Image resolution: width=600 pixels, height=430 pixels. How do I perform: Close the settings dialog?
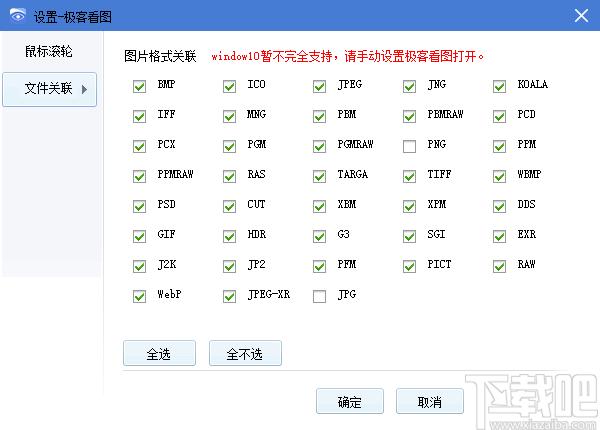[581, 16]
